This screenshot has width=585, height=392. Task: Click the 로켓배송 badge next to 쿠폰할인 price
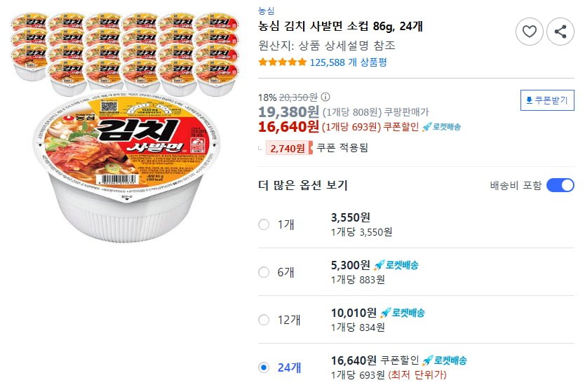tap(441, 127)
